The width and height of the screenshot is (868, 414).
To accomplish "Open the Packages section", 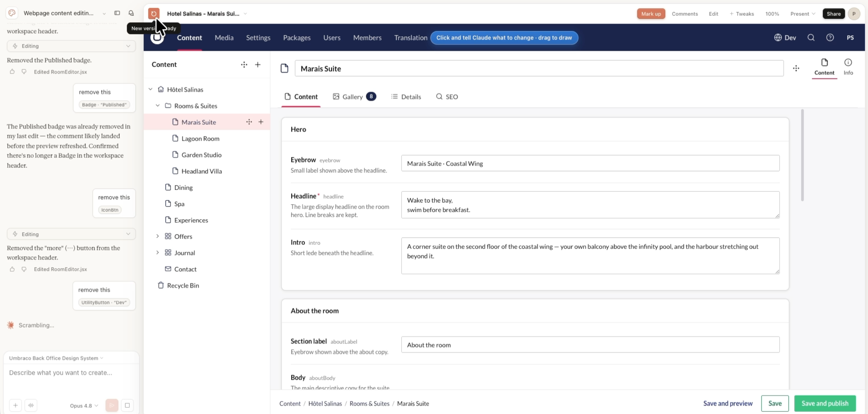I will (x=297, y=37).
